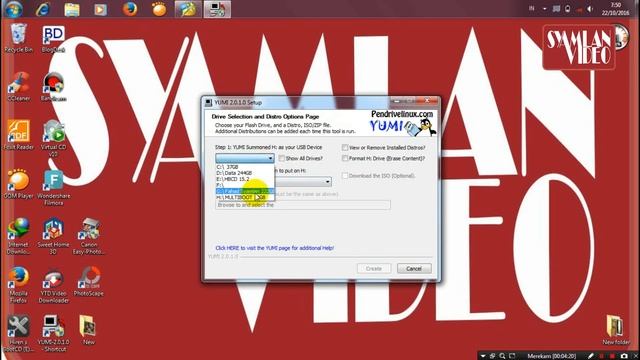Check Format H: Drive (Erase Content)

[x=345, y=158]
